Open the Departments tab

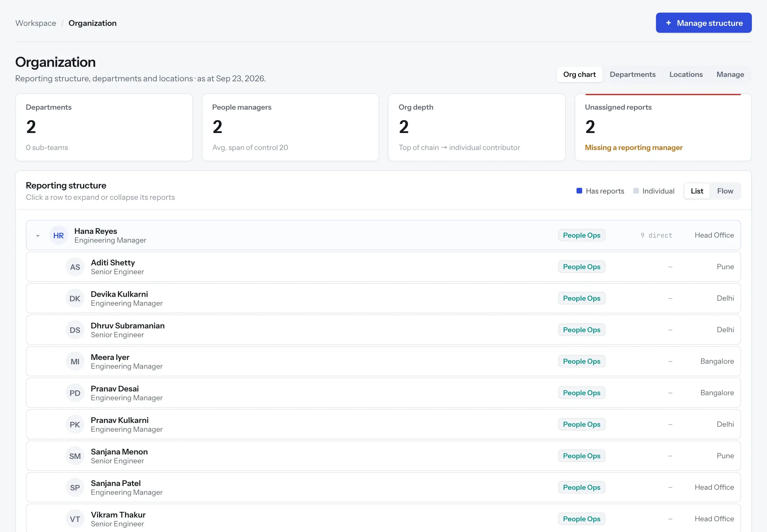[x=632, y=74]
